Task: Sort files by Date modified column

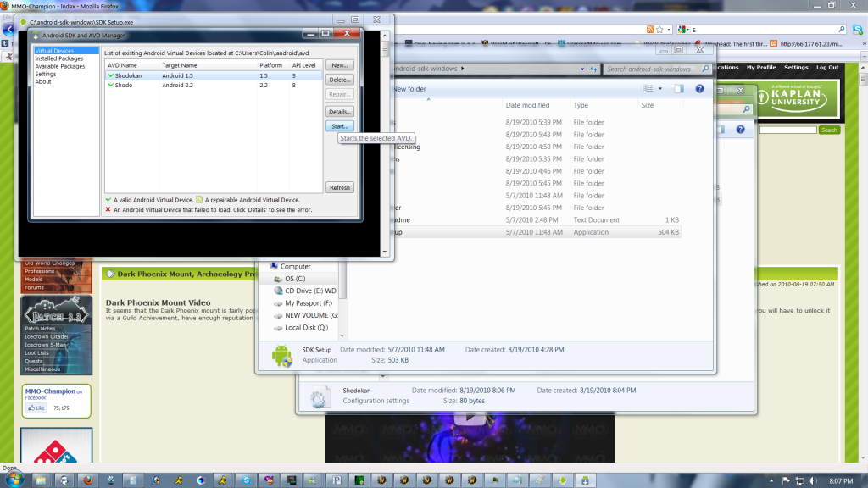Action: click(x=527, y=105)
